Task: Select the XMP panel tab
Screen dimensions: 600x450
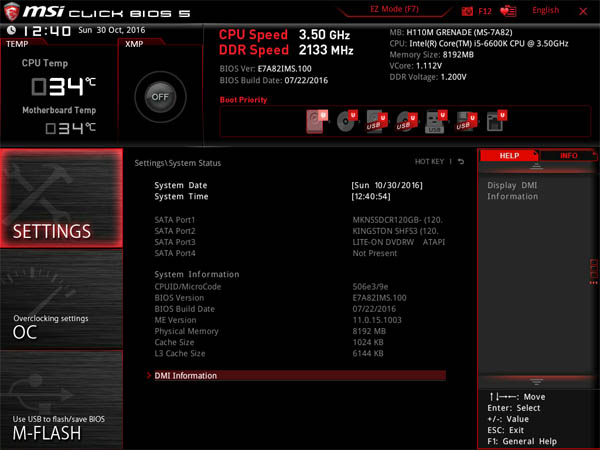Action: pos(134,44)
